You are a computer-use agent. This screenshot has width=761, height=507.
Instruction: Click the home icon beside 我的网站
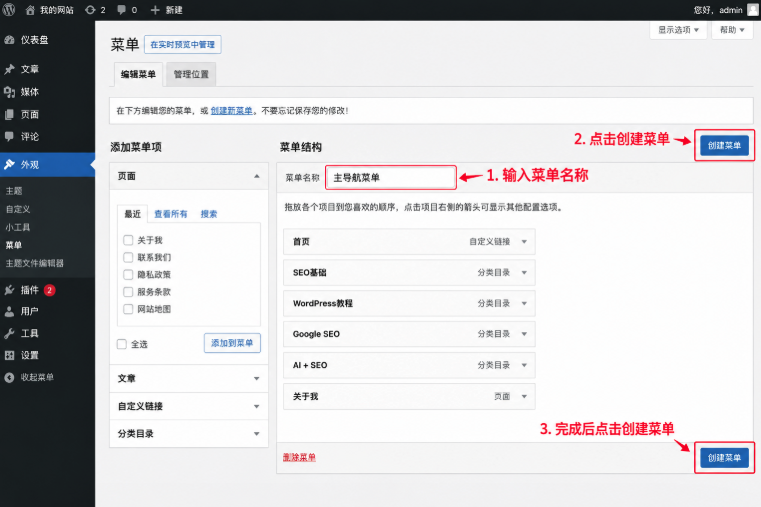[30, 10]
